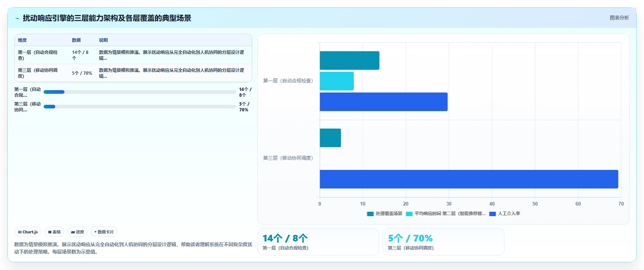Click the 人工介入率 blue legend swatch
This screenshot has width=644, height=270.
click(x=492, y=214)
